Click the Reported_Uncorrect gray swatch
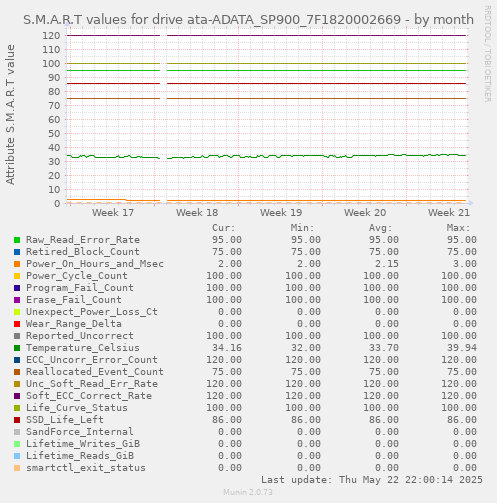The image size is (497, 503). (17, 336)
